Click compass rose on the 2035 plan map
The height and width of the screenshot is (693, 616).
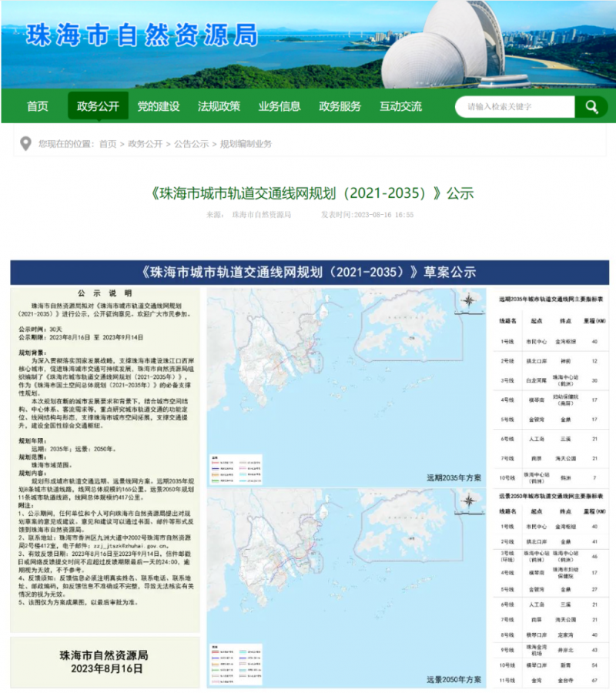pyautogui.click(x=468, y=302)
